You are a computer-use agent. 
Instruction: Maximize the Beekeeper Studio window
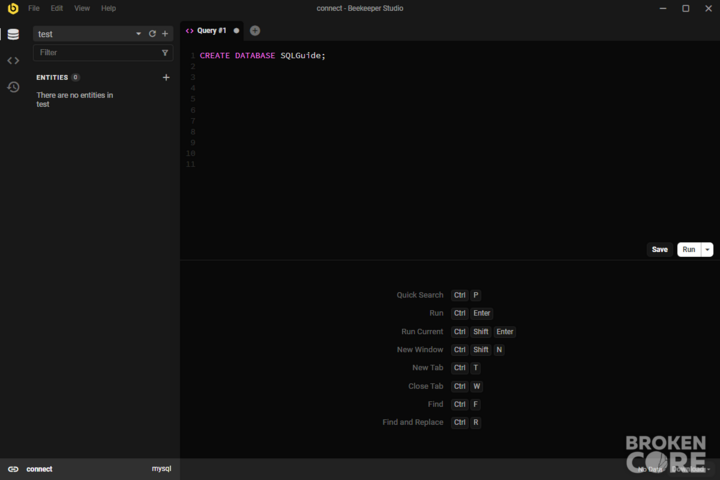[686, 8]
